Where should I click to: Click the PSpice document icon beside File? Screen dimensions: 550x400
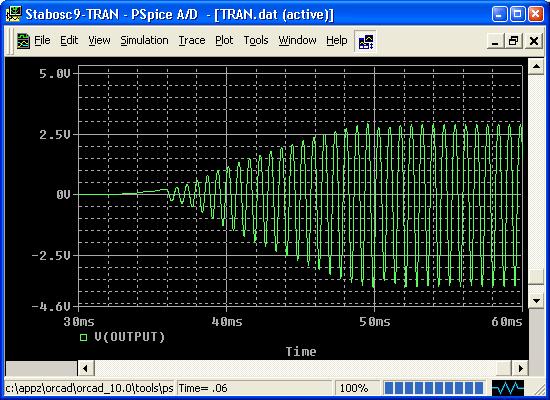coord(24,41)
